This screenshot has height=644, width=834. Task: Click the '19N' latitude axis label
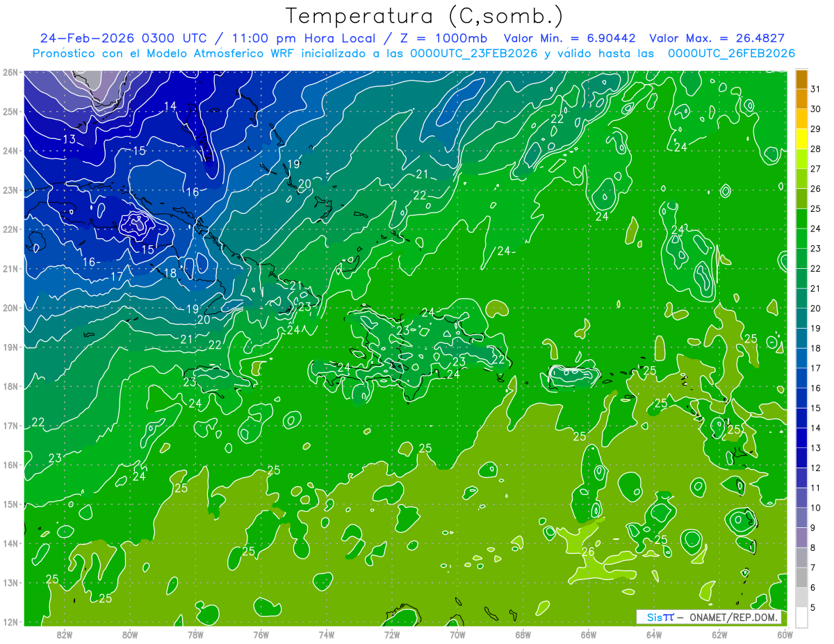pos(10,347)
